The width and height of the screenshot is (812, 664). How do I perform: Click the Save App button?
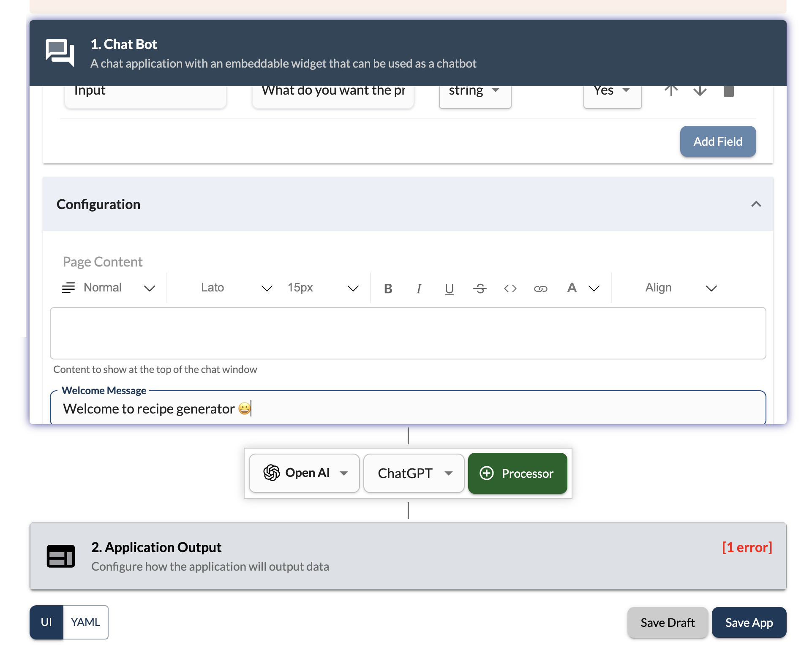pyautogui.click(x=749, y=623)
